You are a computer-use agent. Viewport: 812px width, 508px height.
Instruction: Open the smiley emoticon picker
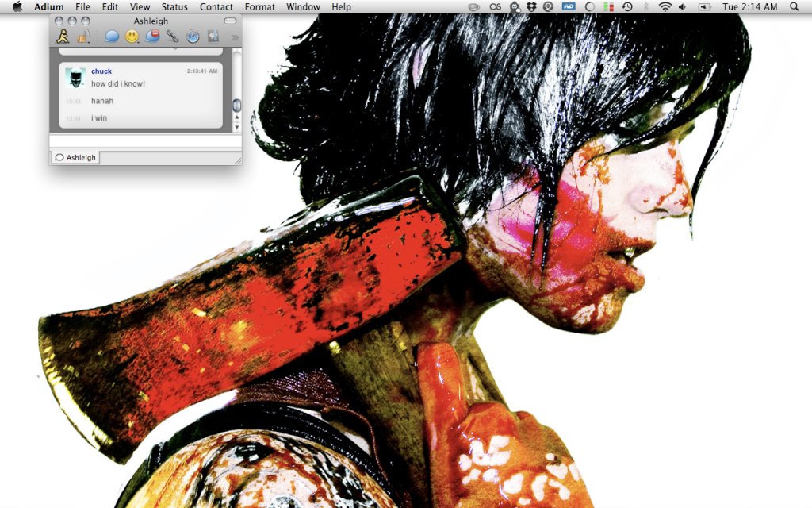coord(132,37)
